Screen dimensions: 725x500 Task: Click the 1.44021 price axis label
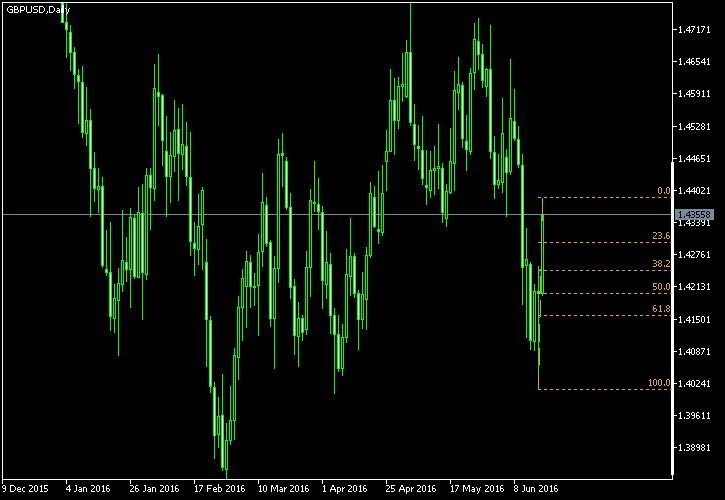[694, 191]
